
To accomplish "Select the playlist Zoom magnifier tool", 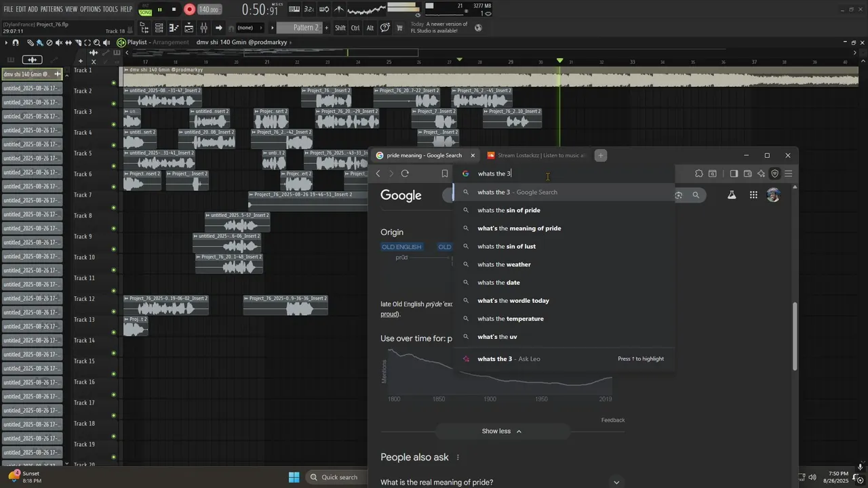I will [97, 43].
